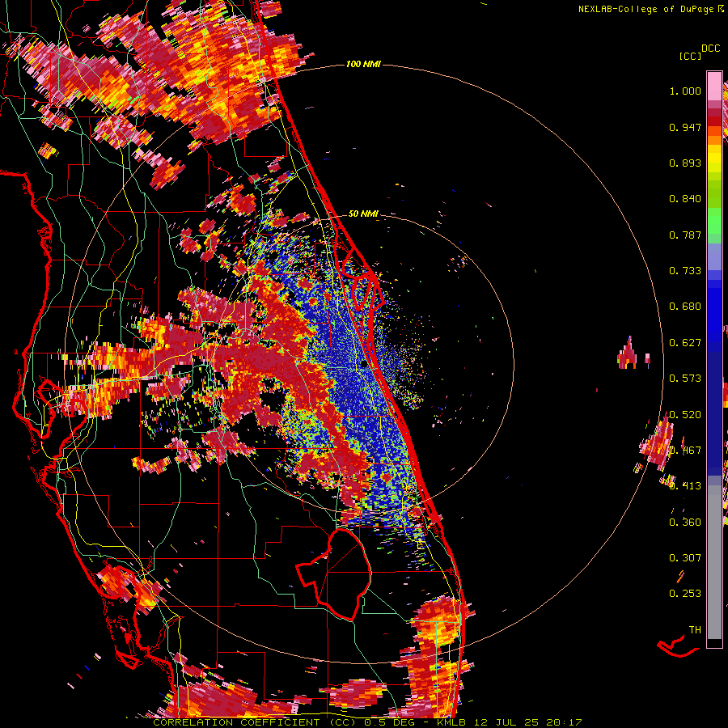Click the 0.787 color scale value
This screenshot has height=728, width=728.
point(685,235)
